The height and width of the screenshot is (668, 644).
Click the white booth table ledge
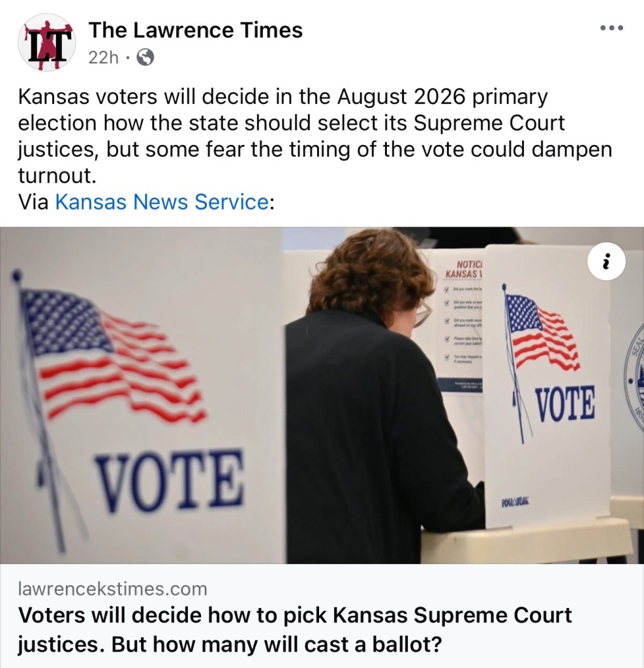coord(522,539)
